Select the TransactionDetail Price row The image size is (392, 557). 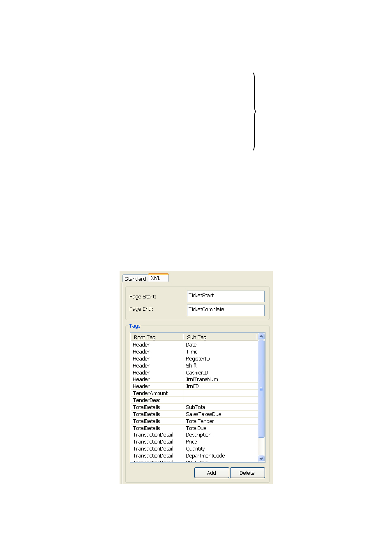pyautogui.click(x=194, y=442)
